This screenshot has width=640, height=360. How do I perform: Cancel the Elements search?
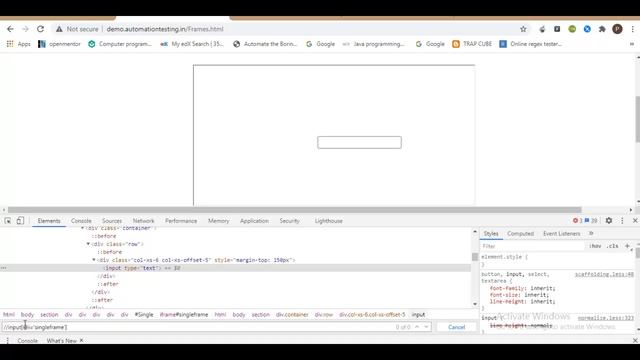(456, 327)
